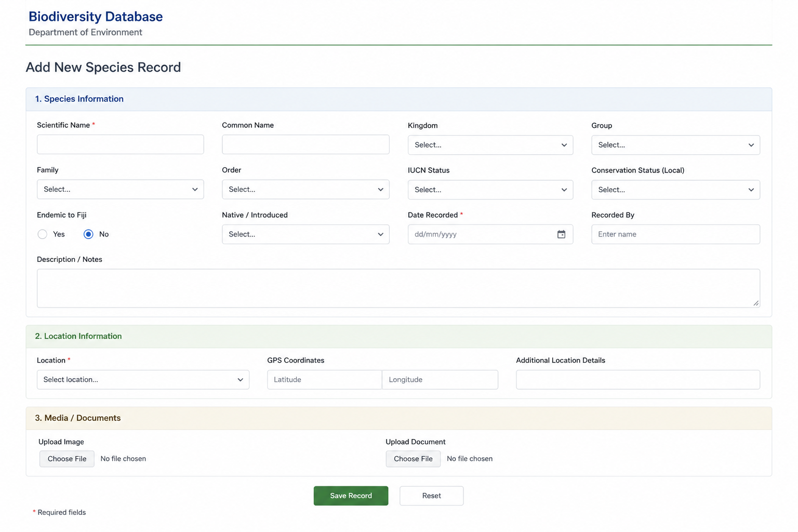Click the Add New Species Record heading
The image size is (798, 532).
point(103,68)
